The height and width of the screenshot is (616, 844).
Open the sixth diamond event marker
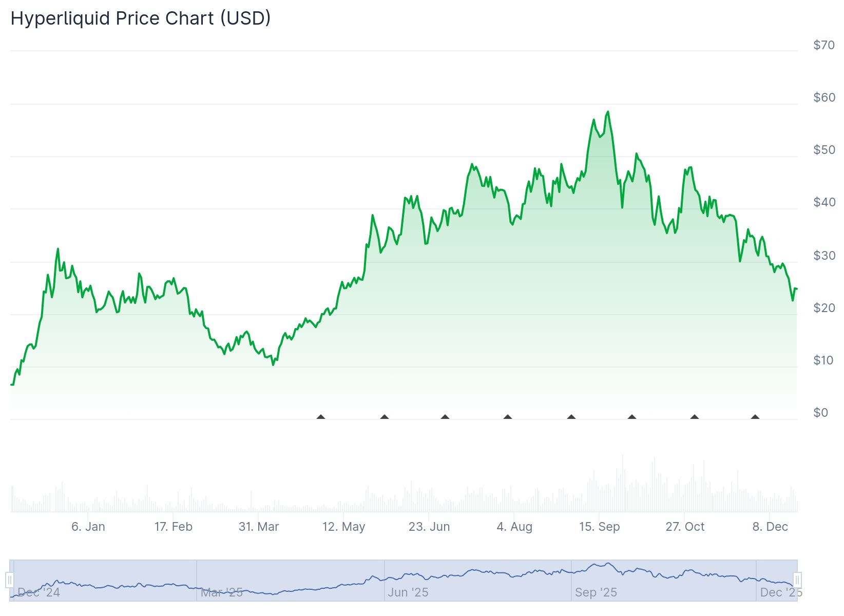point(632,417)
